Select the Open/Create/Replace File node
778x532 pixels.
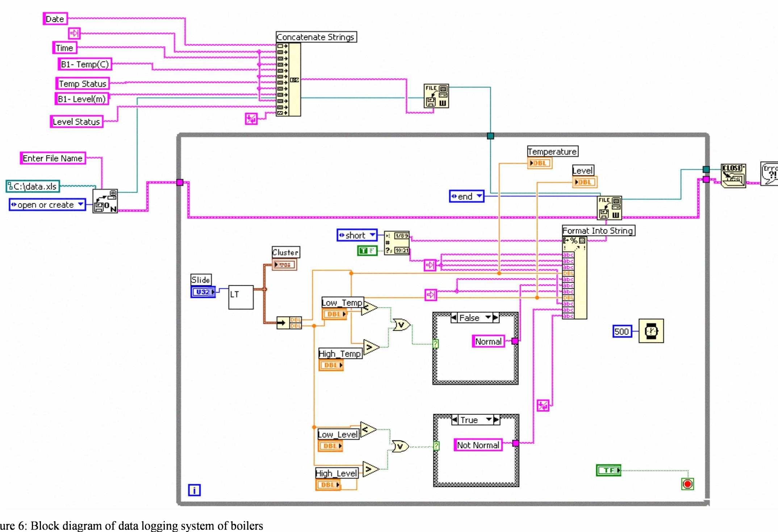(x=105, y=201)
